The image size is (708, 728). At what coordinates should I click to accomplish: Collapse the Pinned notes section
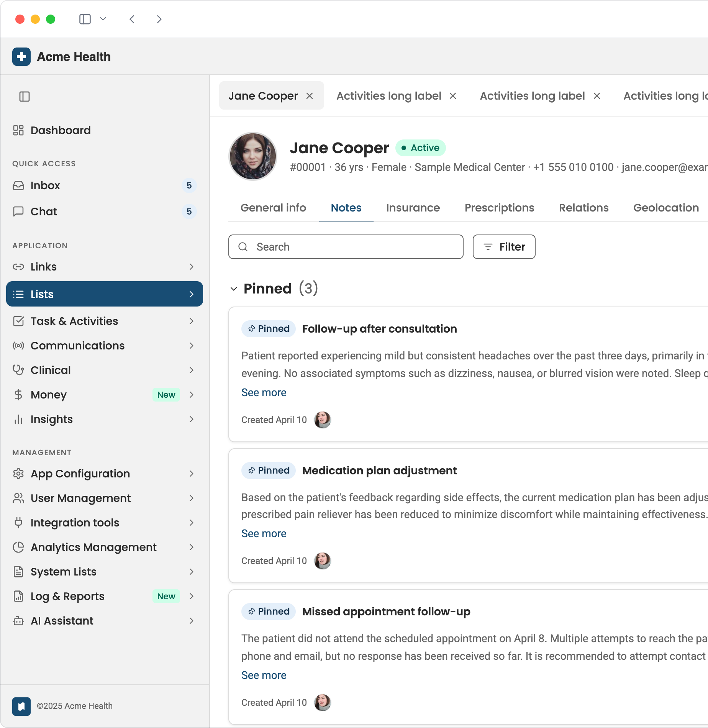(234, 289)
